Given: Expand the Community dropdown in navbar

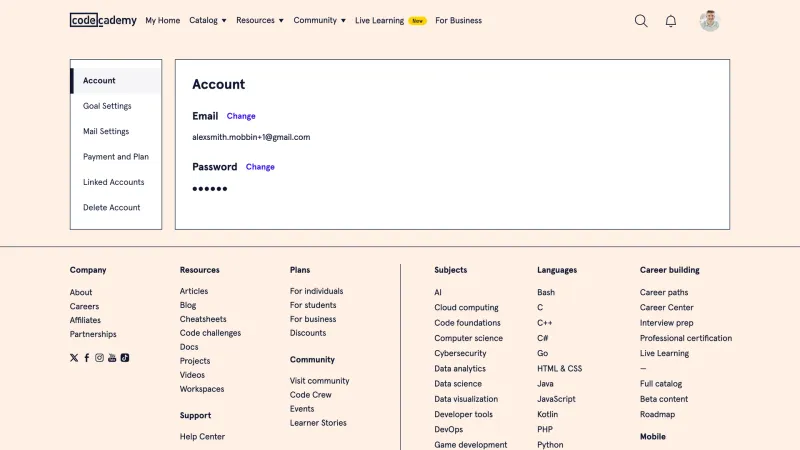Looking at the screenshot, I should (x=319, y=20).
